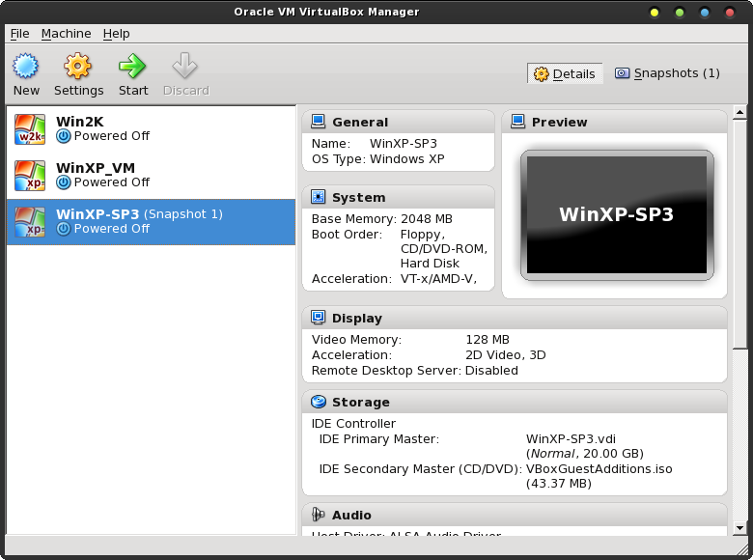Open Settings with the gear icon
Screen dimensions: 753x560
(x=78, y=66)
